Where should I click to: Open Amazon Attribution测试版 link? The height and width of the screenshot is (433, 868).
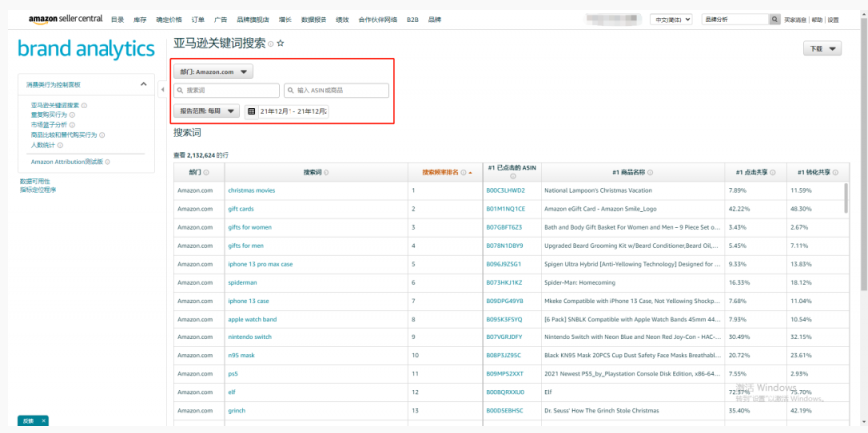[x=67, y=162]
